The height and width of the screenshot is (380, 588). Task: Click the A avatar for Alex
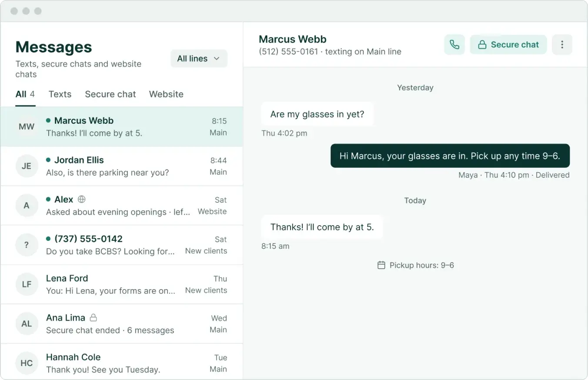27,206
